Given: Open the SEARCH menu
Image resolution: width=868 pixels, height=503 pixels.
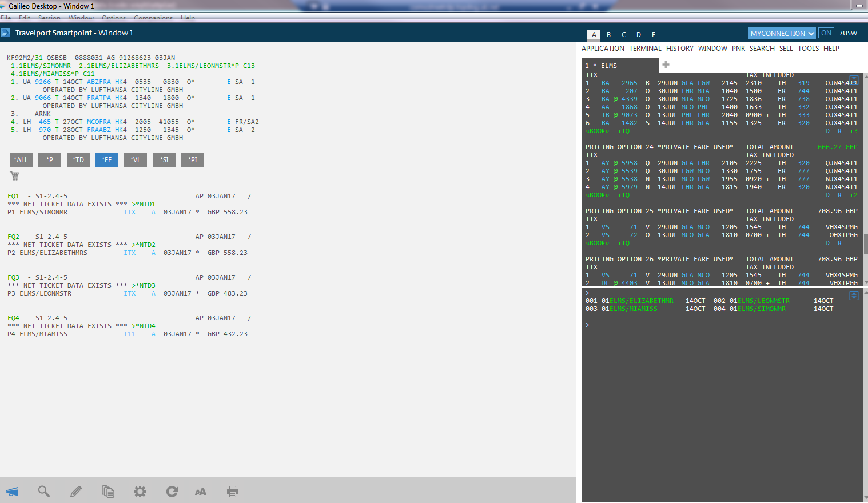Looking at the screenshot, I should (762, 49).
